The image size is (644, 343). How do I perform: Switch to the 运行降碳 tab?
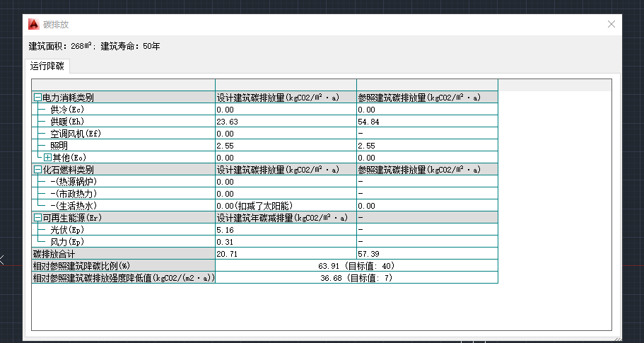click(47, 66)
